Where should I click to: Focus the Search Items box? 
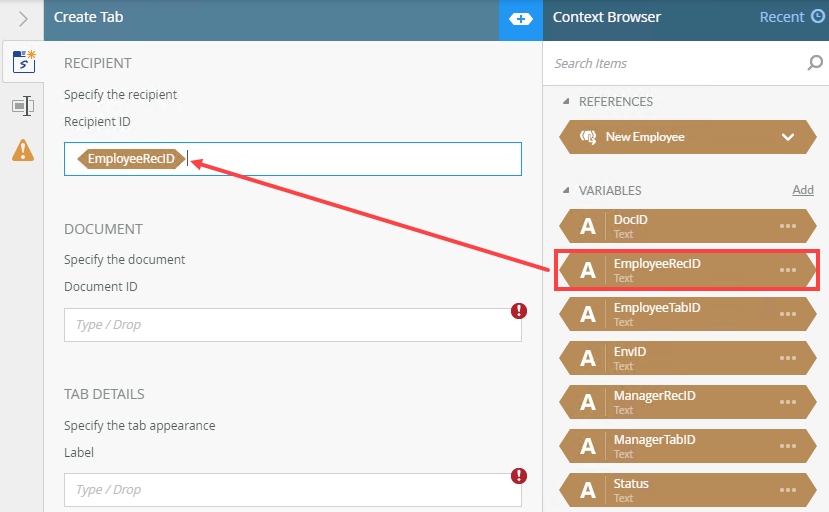click(677, 63)
